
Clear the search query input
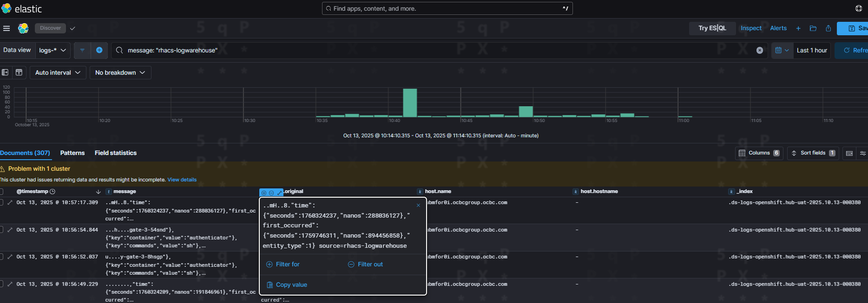[x=760, y=50]
